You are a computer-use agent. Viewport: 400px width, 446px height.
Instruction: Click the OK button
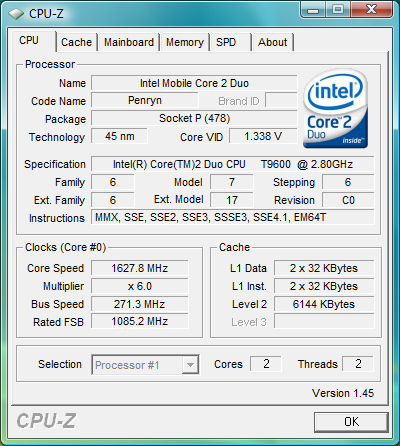(351, 422)
